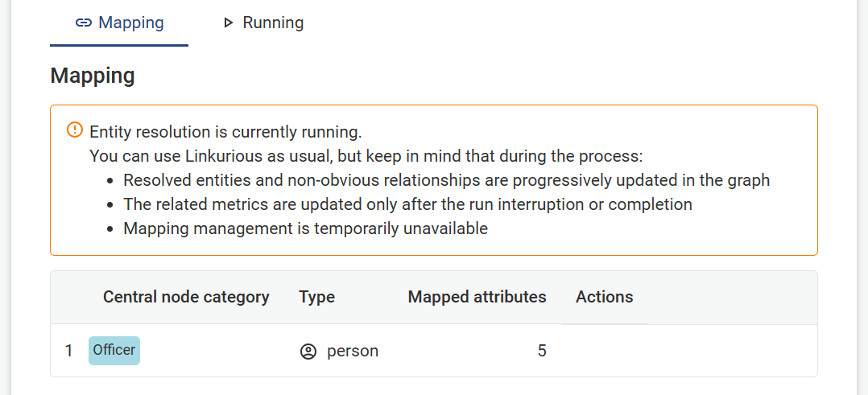
Task: Switch to the Mapping tab
Action: pos(119,23)
